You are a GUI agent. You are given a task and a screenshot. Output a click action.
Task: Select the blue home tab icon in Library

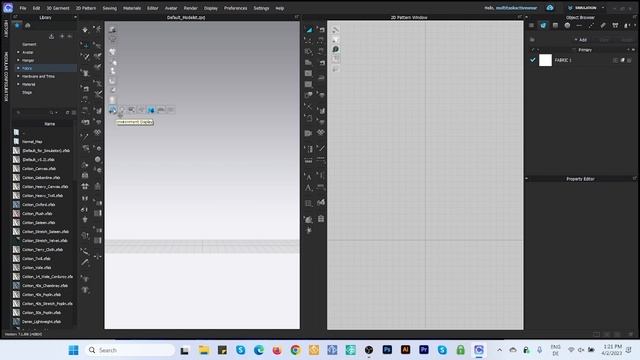[17, 25]
